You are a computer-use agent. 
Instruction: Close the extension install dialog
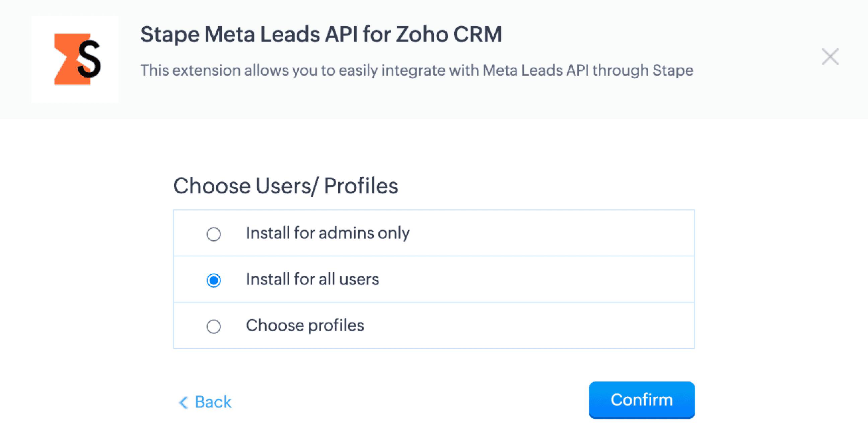(830, 57)
